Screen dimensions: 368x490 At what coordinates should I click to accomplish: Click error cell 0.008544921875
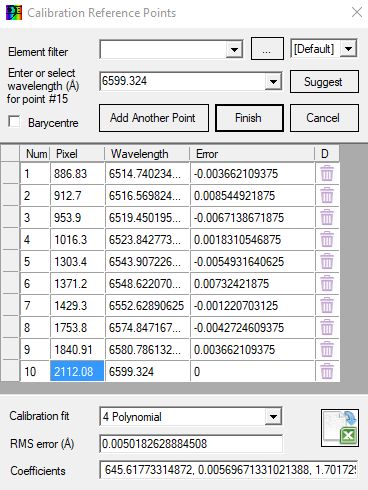[252, 195]
